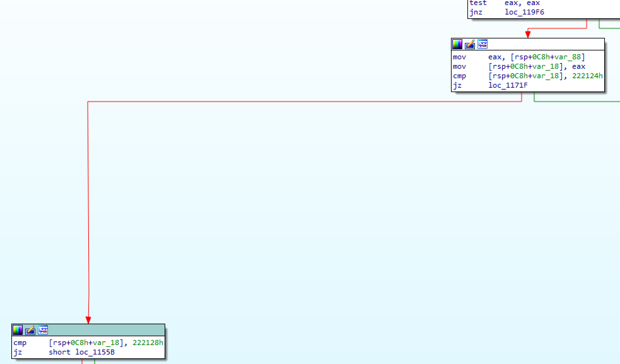Click the jnz mnemonic in the top block
The width and height of the screenshot is (620, 364).
click(x=476, y=12)
